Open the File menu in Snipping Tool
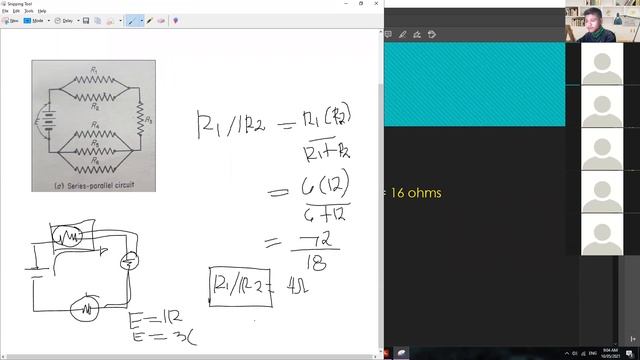 pos(5,11)
